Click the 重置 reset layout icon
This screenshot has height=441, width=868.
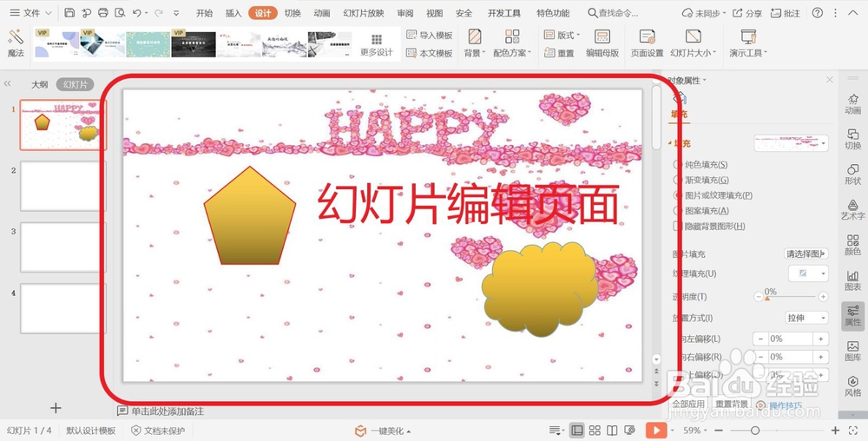point(549,53)
